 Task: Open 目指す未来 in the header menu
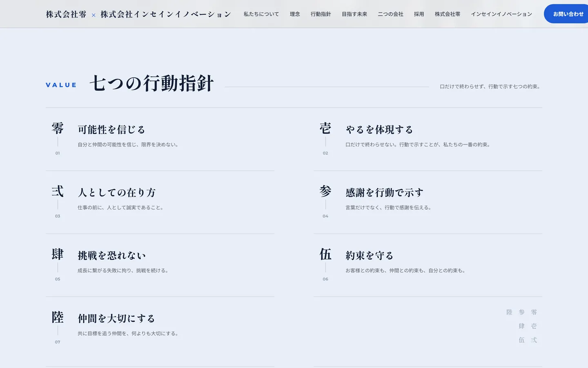point(354,14)
